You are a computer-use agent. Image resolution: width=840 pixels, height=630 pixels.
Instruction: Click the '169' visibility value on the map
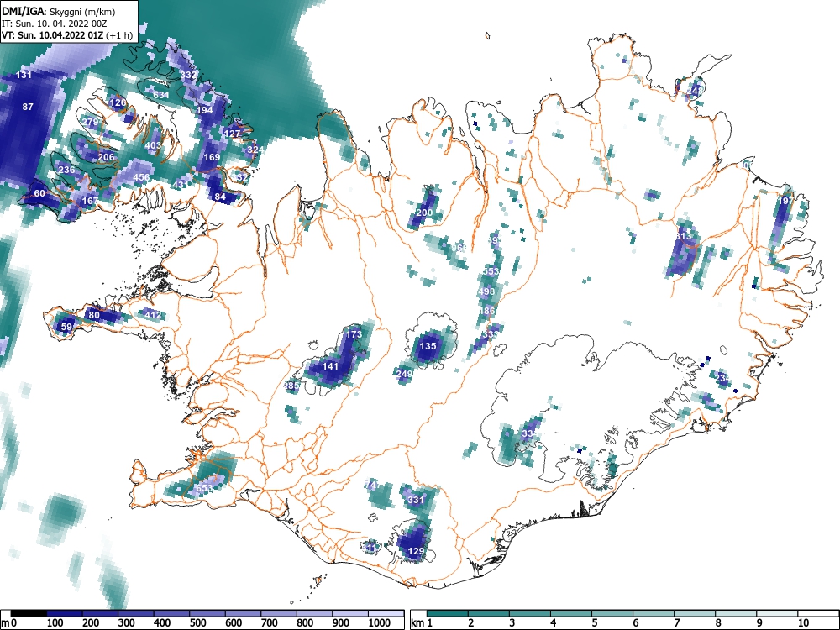click(x=213, y=158)
